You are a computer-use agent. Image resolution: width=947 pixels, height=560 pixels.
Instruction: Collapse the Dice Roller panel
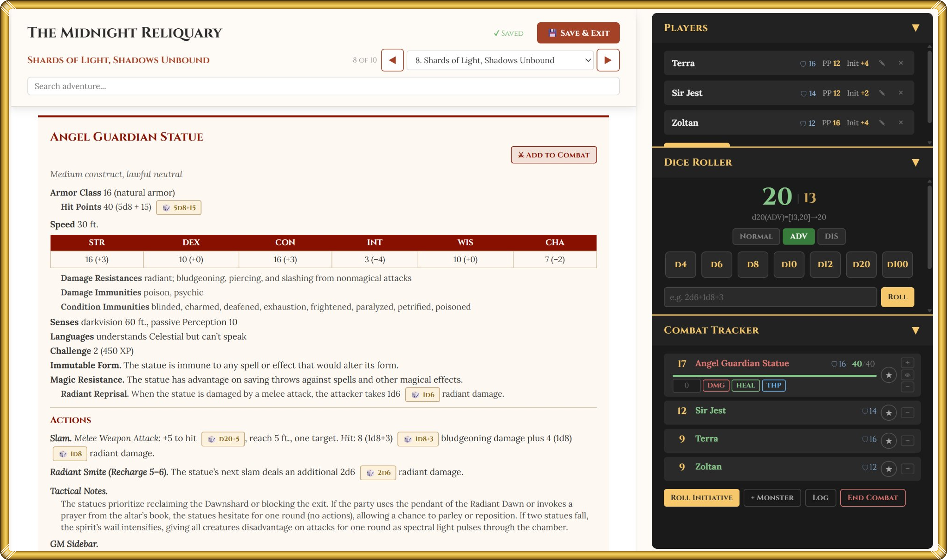click(x=915, y=162)
